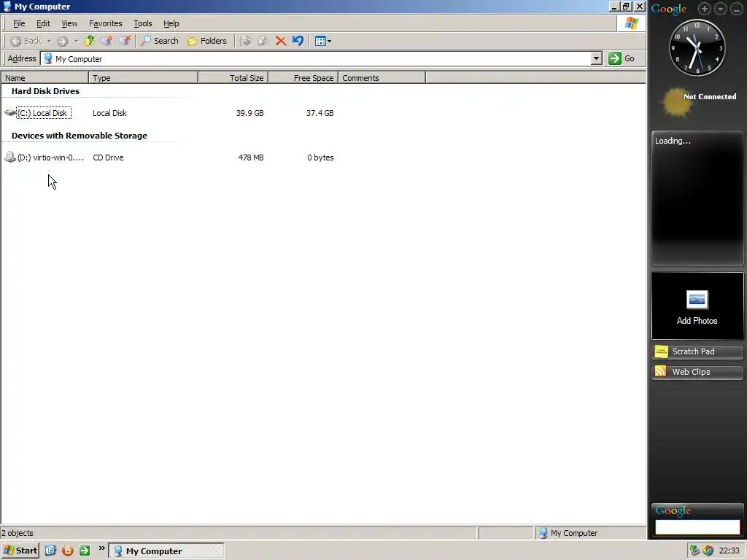The width and height of the screenshot is (747, 560).
Task: Click Disconnect Network Drive toolbar icon
Action: (x=125, y=41)
